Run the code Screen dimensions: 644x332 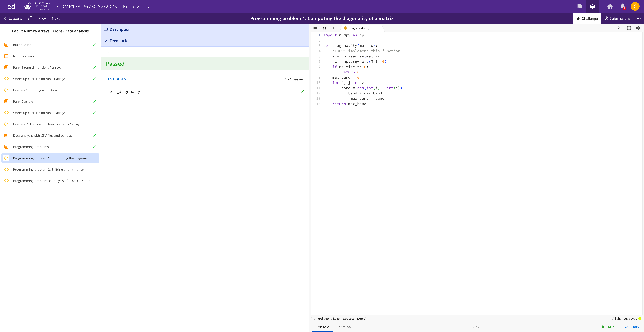click(608, 327)
